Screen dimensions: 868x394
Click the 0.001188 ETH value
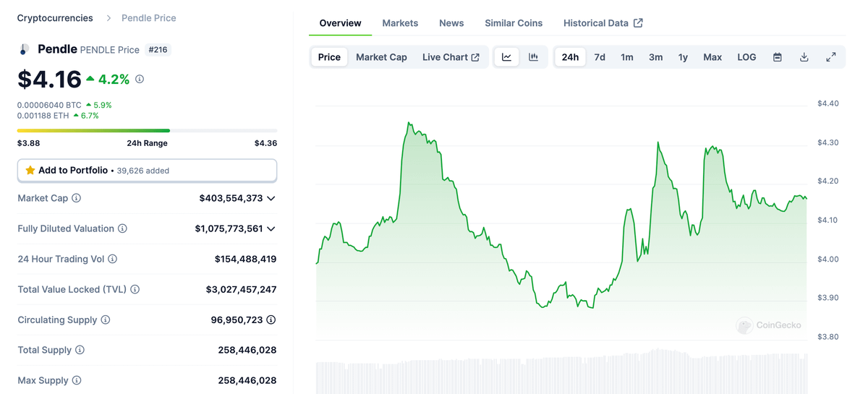tap(43, 116)
